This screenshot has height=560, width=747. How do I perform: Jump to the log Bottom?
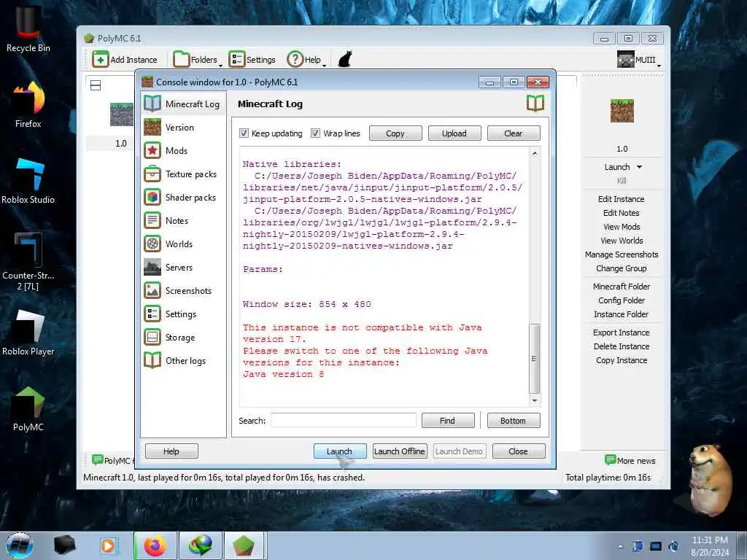coord(514,421)
